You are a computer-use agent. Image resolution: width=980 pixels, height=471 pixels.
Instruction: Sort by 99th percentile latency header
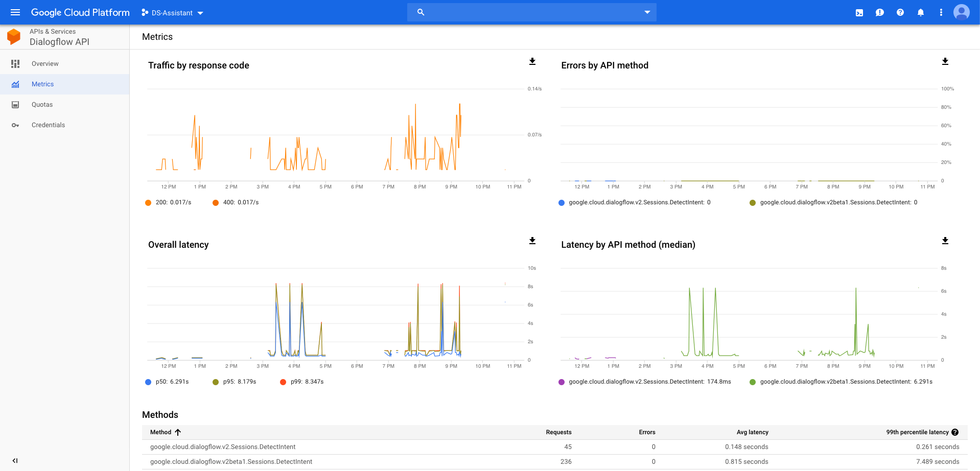pyautogui.click(x=917, y=432)
